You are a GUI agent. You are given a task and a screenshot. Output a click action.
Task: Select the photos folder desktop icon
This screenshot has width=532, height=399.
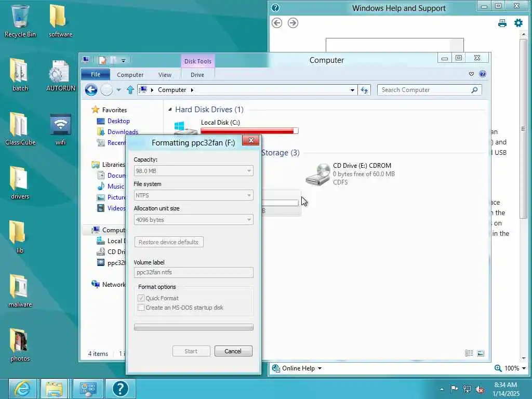pos(20,345)
